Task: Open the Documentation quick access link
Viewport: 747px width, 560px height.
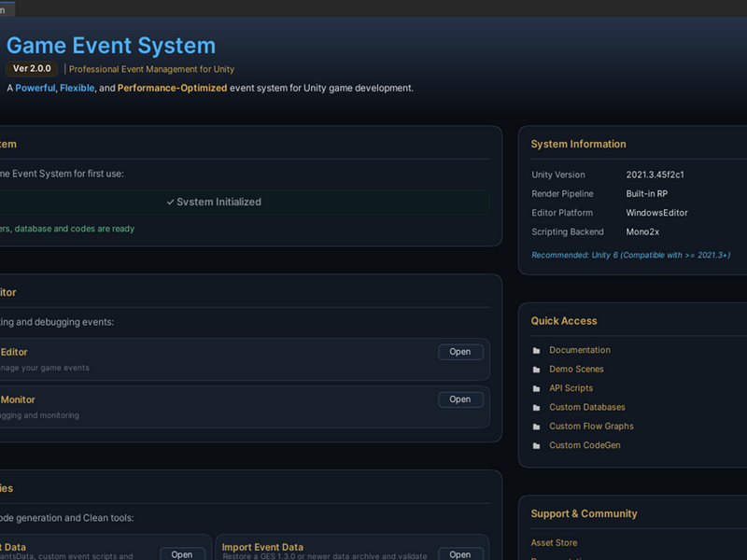Action: [580, 350]
